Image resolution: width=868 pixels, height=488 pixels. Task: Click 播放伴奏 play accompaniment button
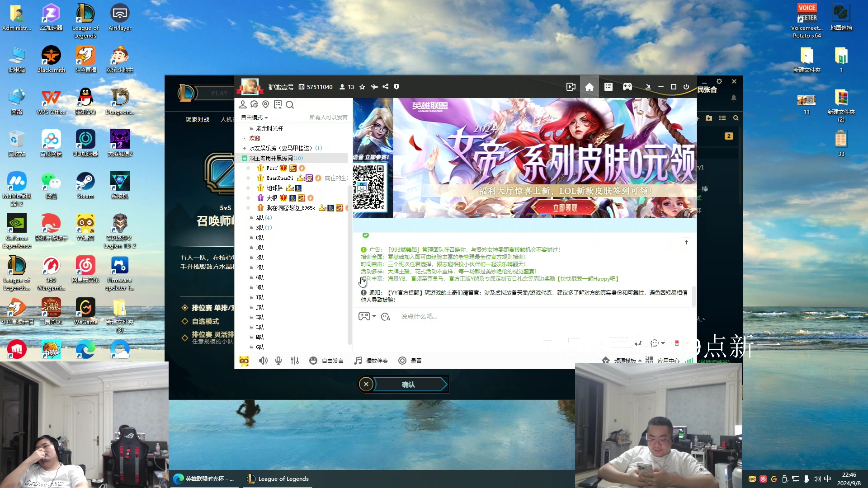(371, 361)
